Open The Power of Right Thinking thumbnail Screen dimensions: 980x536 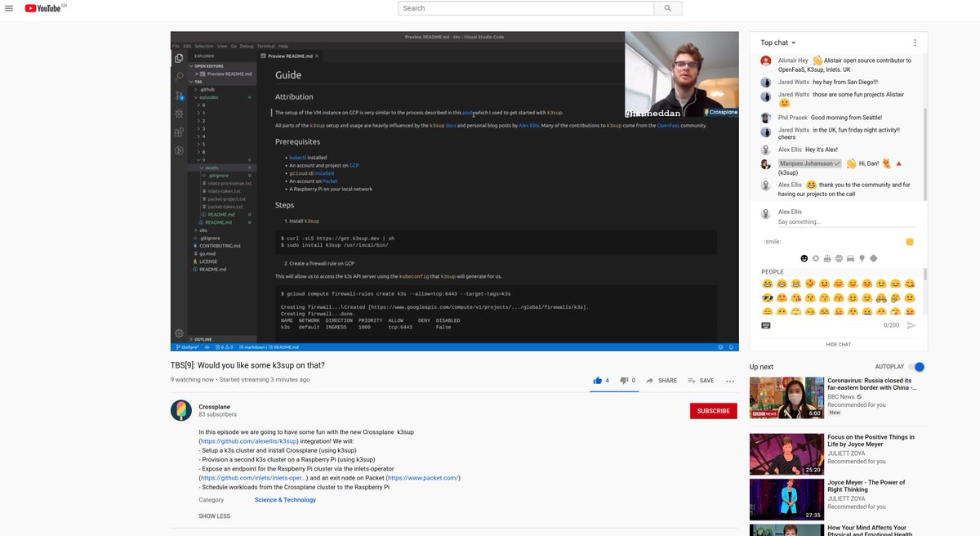click(786, 500)
